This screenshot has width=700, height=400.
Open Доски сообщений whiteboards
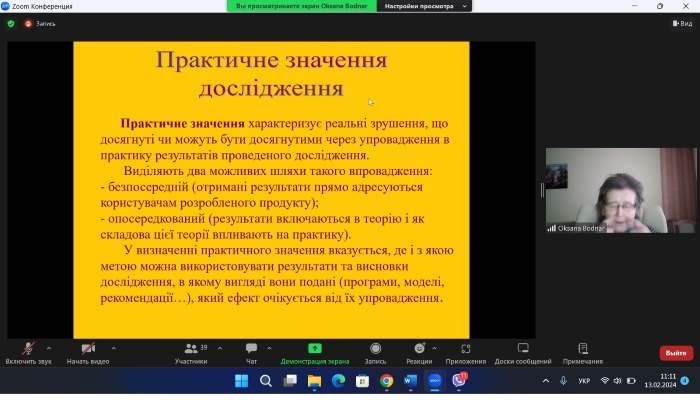pyautogui.click(x=522, y=349)
